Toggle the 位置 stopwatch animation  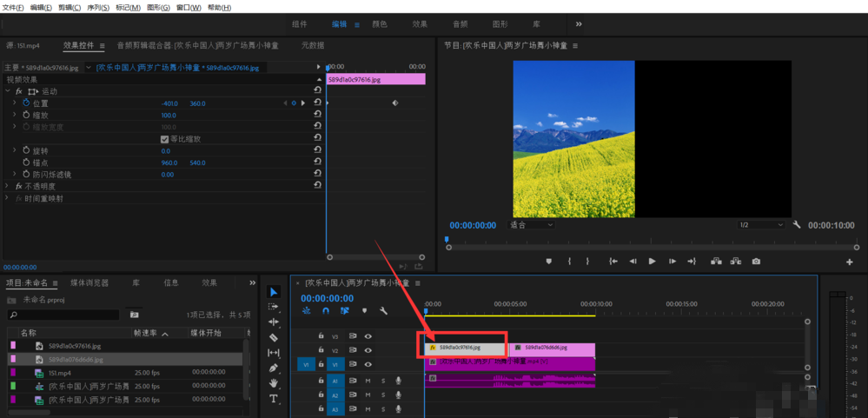click(25, 103)
